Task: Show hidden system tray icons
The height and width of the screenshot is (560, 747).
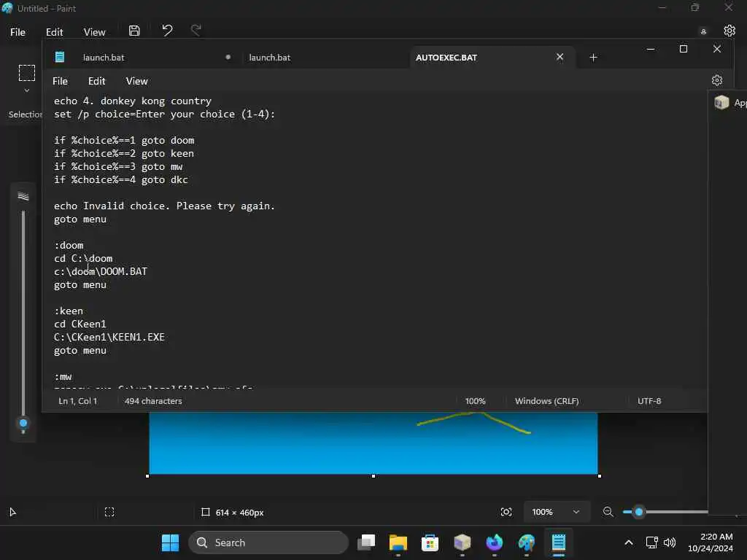Action: pyautogui.click(x=629, y=542)
